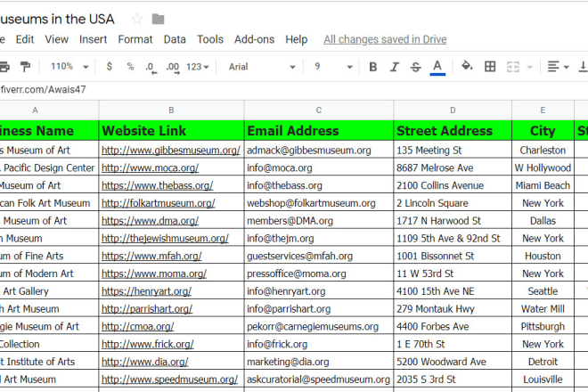
Task: Click the 'Street Address' header cell
Action: (x=453, y=131)
